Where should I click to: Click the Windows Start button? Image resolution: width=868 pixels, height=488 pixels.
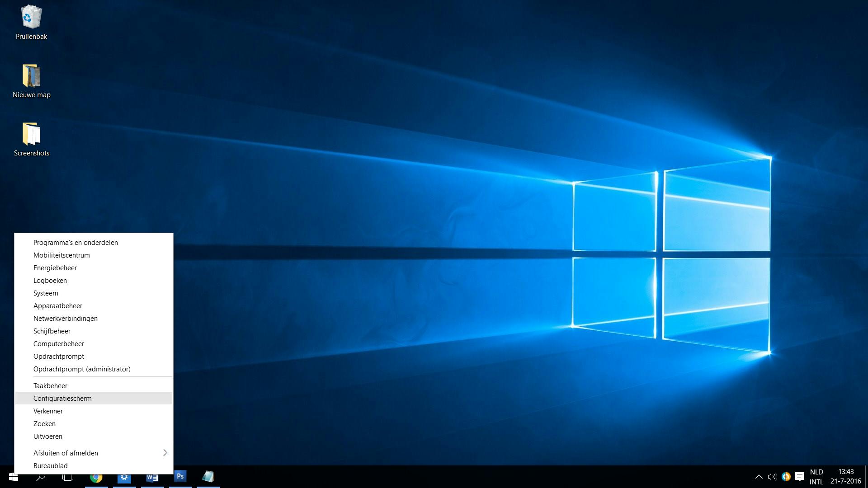pos(13,477)
